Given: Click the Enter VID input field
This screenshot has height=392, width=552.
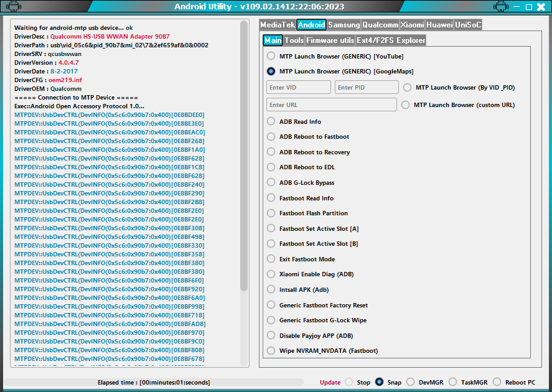Looking at the screenshot, I should [x=299, y=87].
